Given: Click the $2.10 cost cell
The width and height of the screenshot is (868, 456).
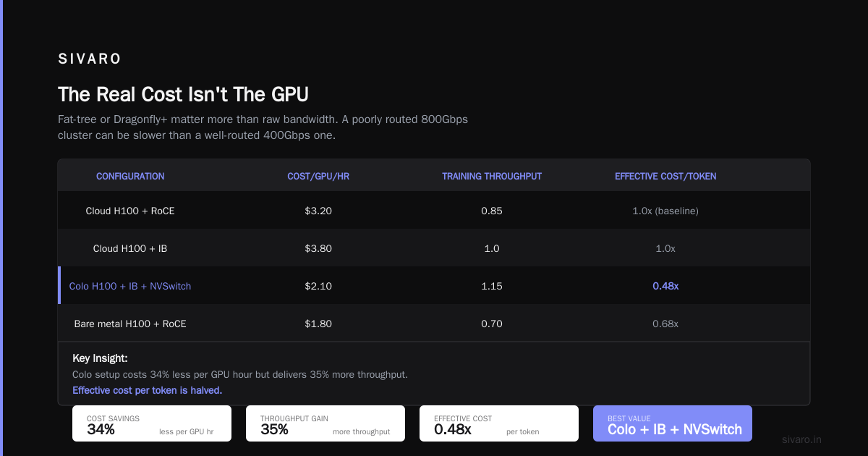Looking at the screenshot, I should 318,287.
